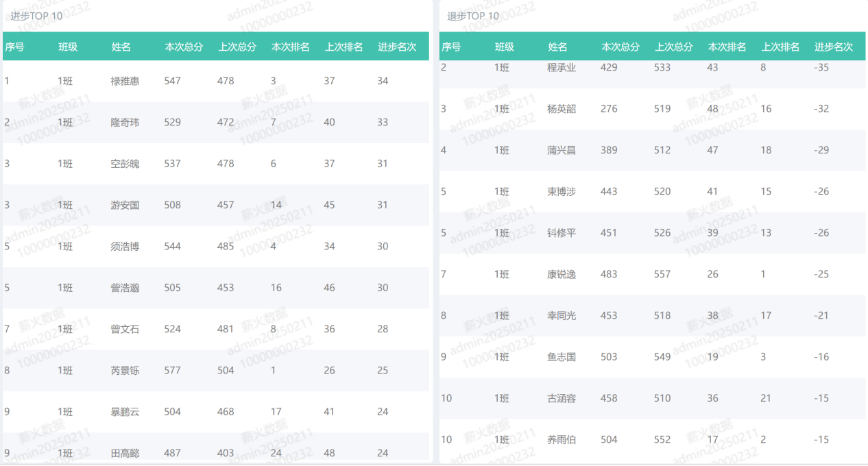This screenshot has width=868, height=466.
Task: Click the 退步TOP 10 table title
Action: pyautogui.click(x=473, y=16)
